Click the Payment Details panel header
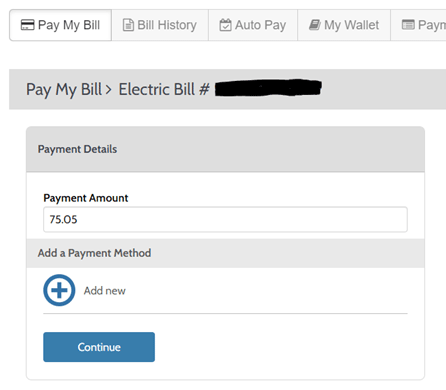Screen dimensions: 446x390 click(x=225, y=149)
